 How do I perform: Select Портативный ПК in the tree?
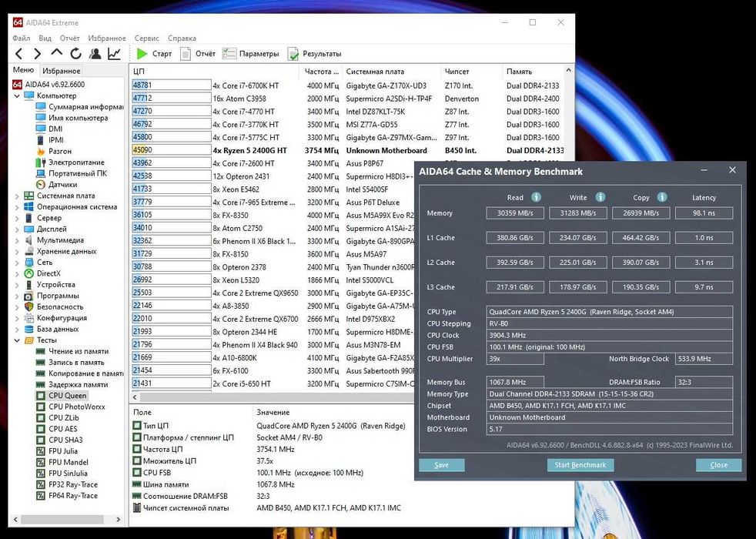(x=72, y=173)
